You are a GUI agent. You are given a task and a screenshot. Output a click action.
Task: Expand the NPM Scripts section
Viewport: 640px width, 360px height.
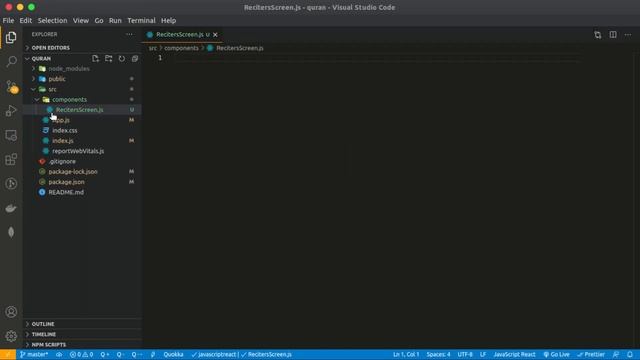pyautogui.click(x=49, y=344)
